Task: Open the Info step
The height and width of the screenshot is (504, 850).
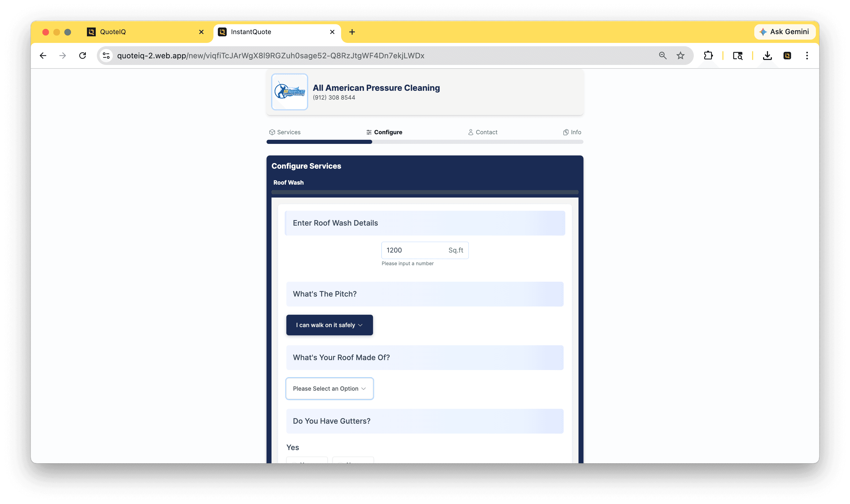Action: (572, 132)
